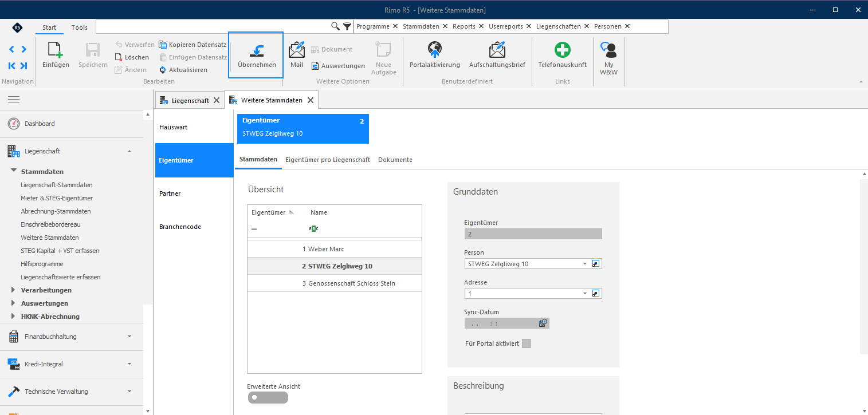Select Branchencode in side list
The width and height of the screenshot is (868, 415).
pyautogui.click(x=194, y=227)
